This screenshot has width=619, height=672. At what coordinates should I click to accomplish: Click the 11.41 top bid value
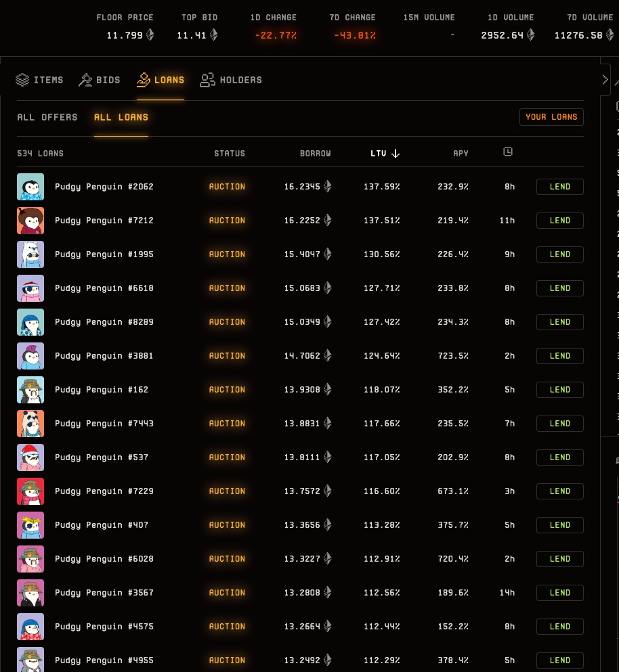coord(192,35)
